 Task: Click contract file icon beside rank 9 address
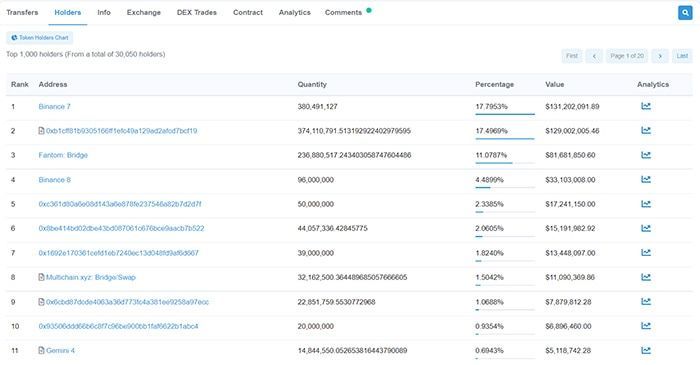pyautogui.click(x=42, y=302)
